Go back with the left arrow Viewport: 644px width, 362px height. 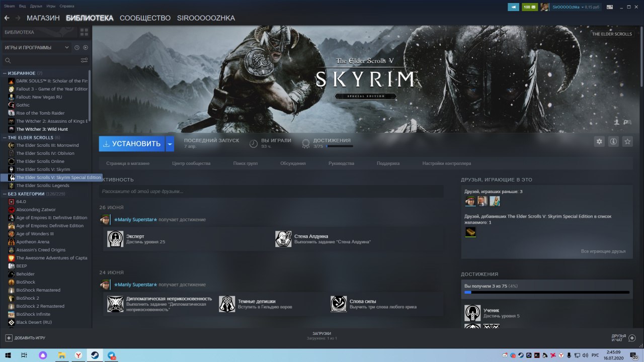7,18
